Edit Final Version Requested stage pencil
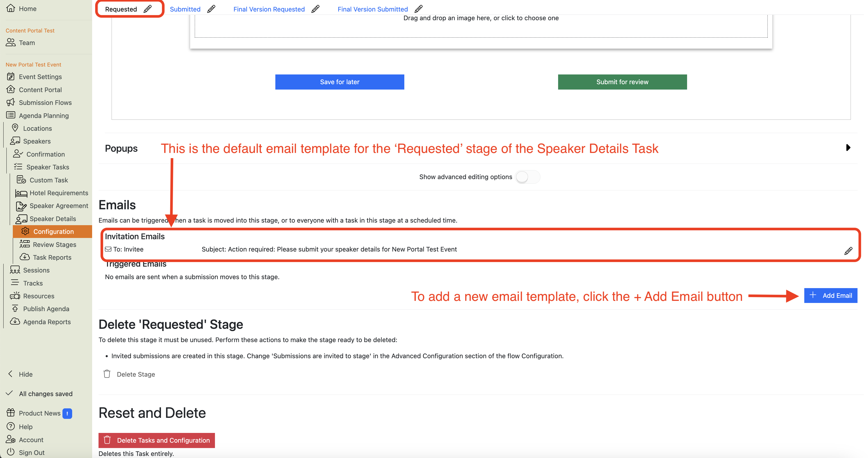 (315, 9)
